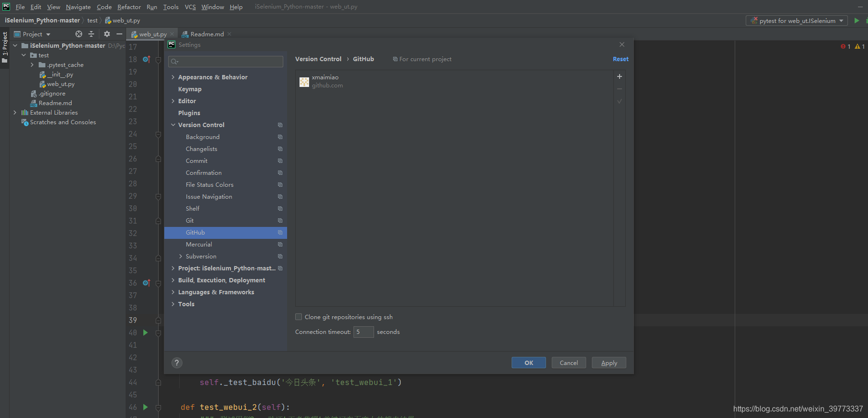Click the override marker on line 36
Image resolution: width=868 pixels, height=418 pixels.
tap(147, 283)
